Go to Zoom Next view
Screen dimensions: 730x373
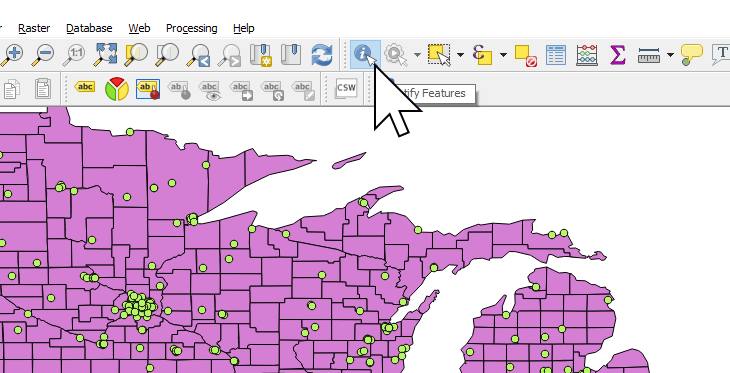coord(229,55)
